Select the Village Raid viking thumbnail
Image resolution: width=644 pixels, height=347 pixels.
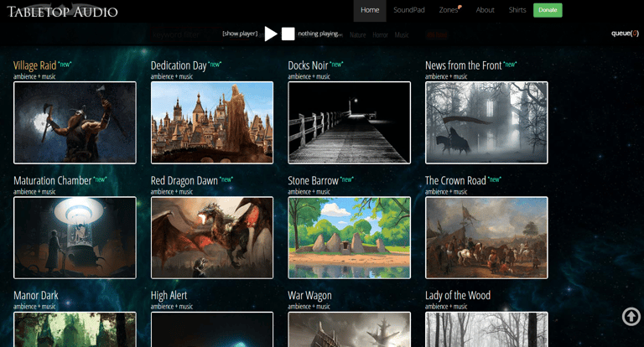pyautogui.click(x=75, y=122)
